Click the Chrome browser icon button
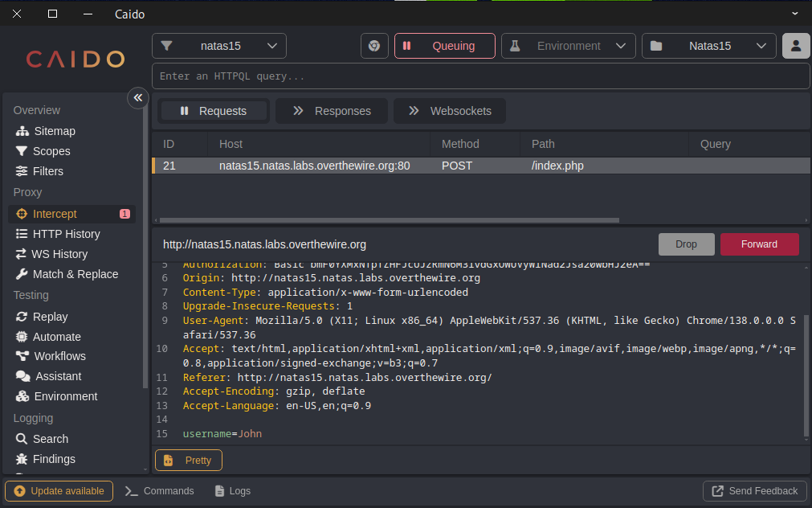The width and height of the screenshot is (812, 508). [x=374, y=46]
